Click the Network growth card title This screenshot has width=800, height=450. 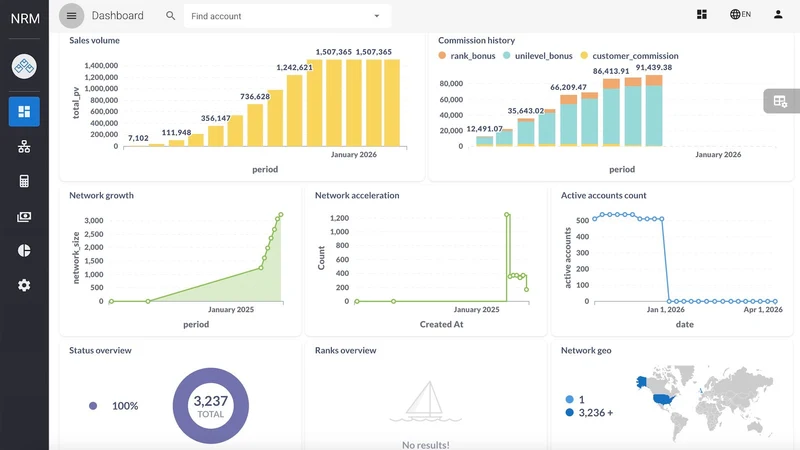[102, 195]
